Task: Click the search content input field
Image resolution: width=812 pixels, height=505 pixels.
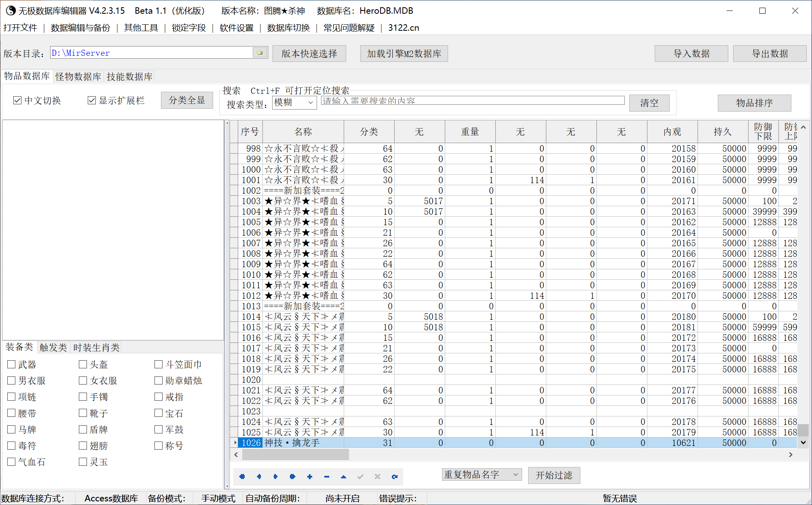Action: pos(473,100)
